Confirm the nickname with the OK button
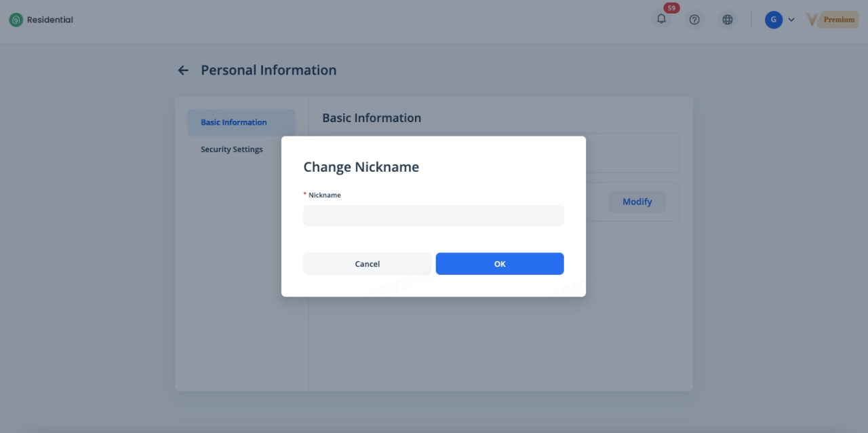 [x=500, y=264]
